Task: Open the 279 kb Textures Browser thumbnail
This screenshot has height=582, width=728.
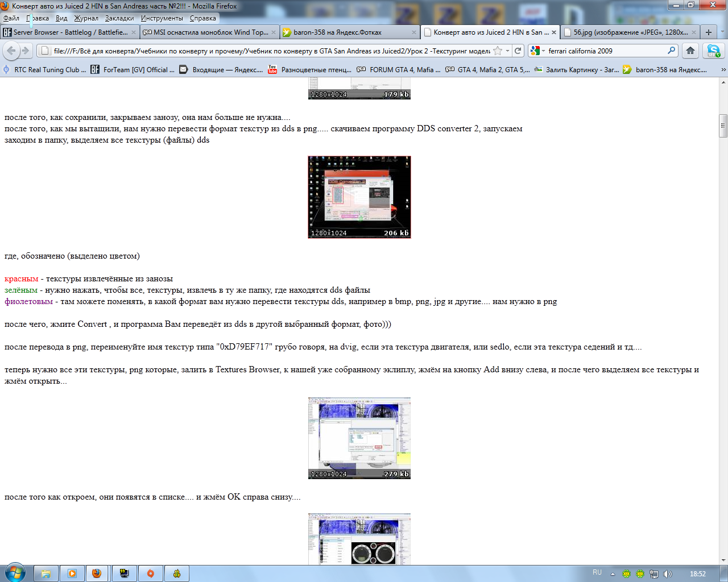Action: [359, 438]
